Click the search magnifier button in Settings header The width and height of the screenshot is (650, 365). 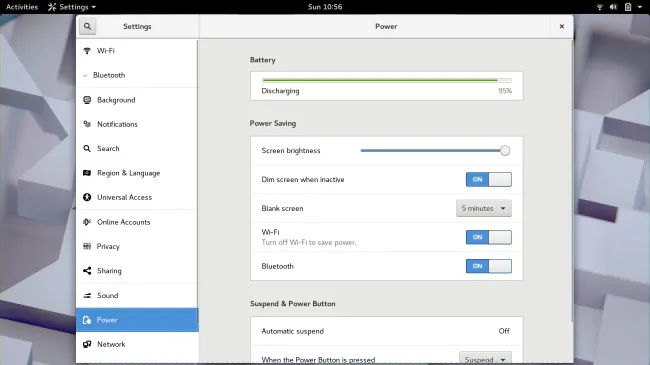[87, 27]
